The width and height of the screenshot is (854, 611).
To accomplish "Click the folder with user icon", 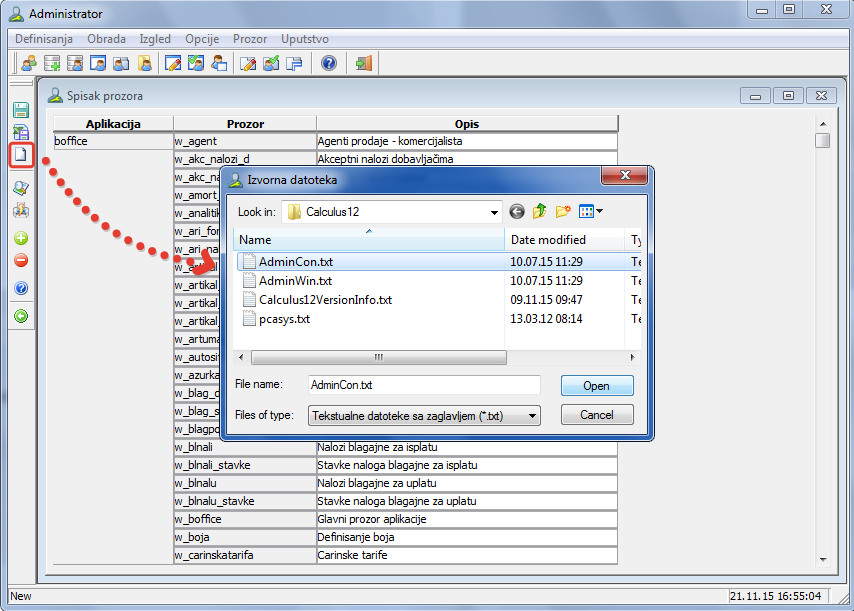I will 144,63.
